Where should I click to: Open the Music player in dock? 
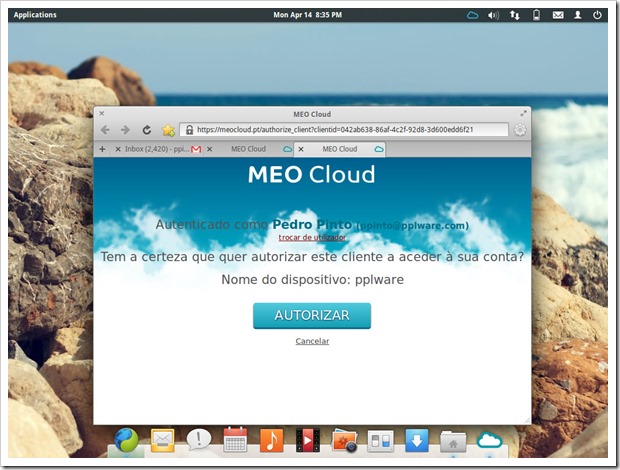(x=271, y=440)
